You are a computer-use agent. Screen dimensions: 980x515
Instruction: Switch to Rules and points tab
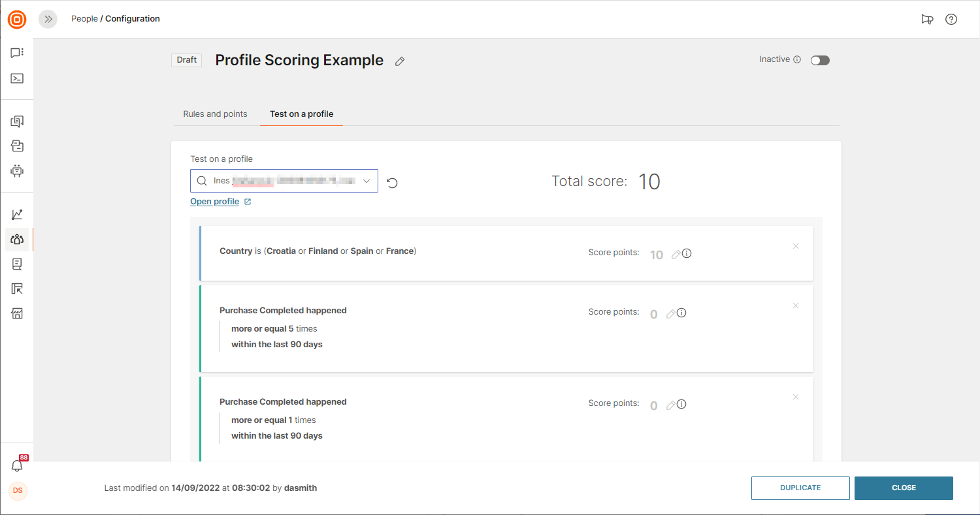[x=215, y=114]
